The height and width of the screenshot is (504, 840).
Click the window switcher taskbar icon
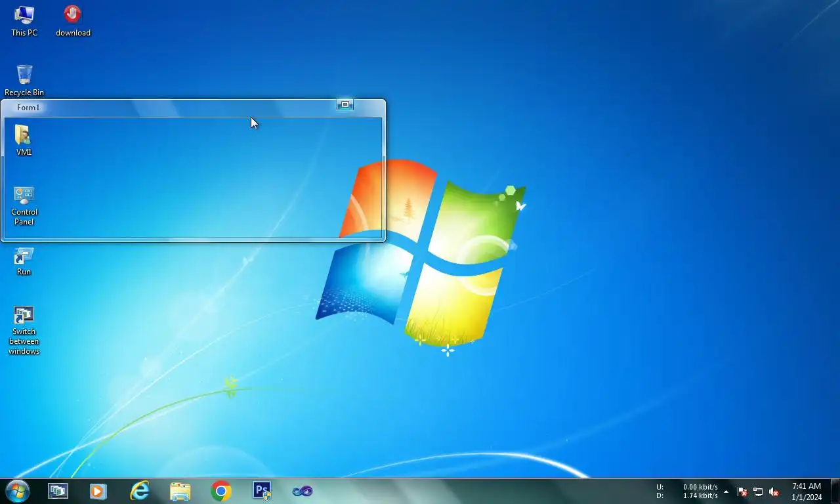tap(58, 491)
